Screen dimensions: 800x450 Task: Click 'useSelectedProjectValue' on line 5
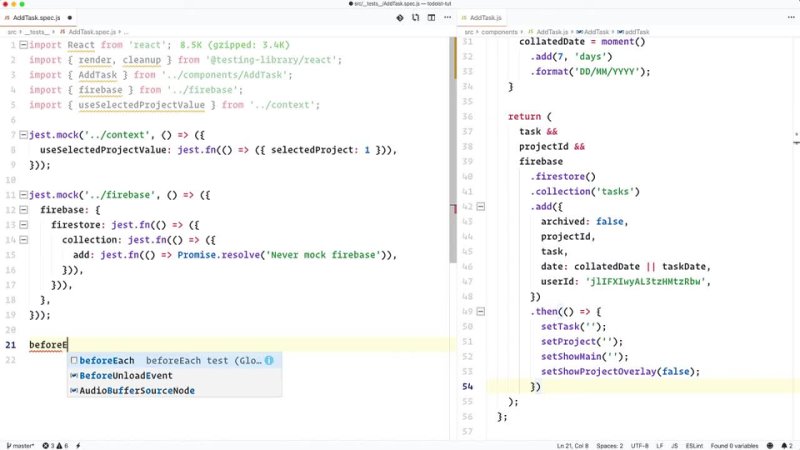coord(141,105)
